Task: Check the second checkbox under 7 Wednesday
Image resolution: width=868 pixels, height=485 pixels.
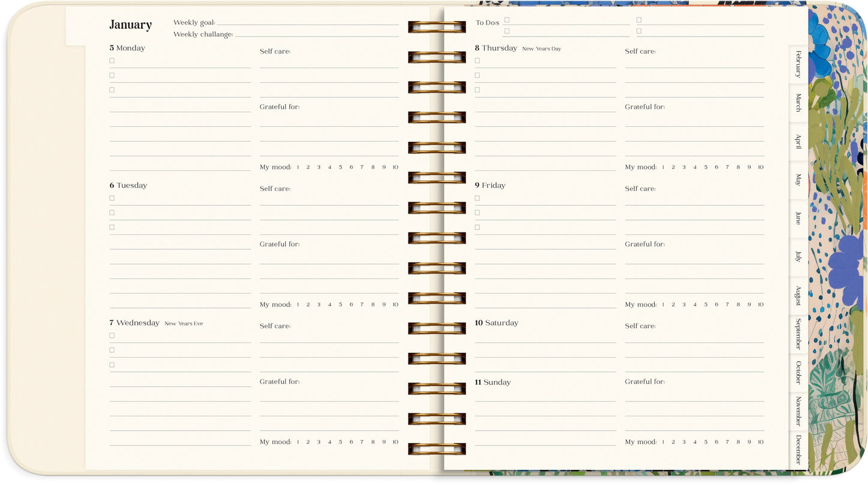Action: click(x=112, y=350)
